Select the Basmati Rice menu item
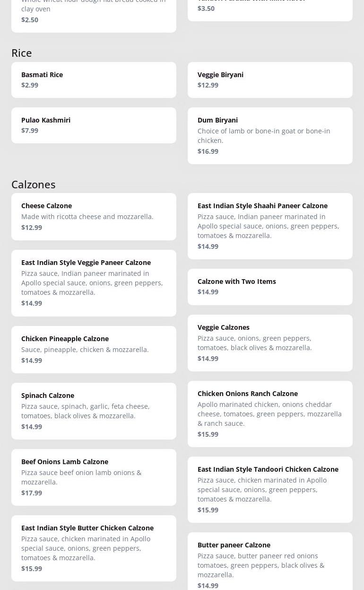The width and height of the screenshot is (364, 590). (x=94, y=80)
